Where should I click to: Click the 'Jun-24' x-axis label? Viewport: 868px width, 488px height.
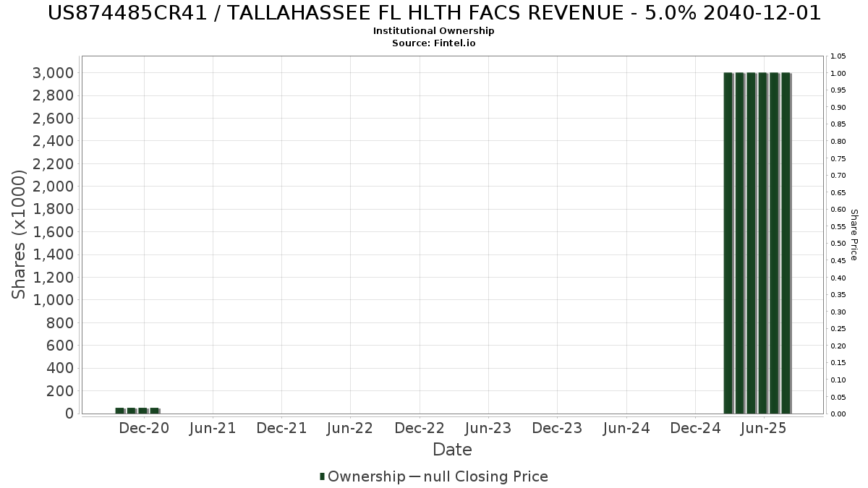pyautogui.click(x=626, y=428)
